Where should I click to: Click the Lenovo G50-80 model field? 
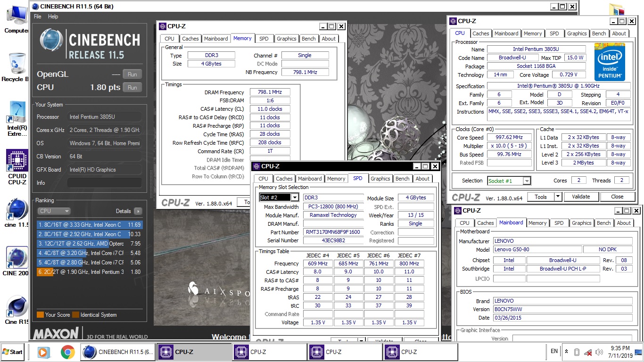[537, 249]
